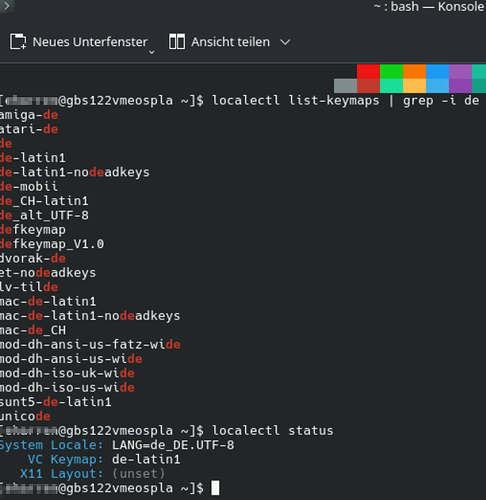Click the 'VC Keymap:' label
The image size is (486, 500).
pyautogui.click(x=65, y=460)
